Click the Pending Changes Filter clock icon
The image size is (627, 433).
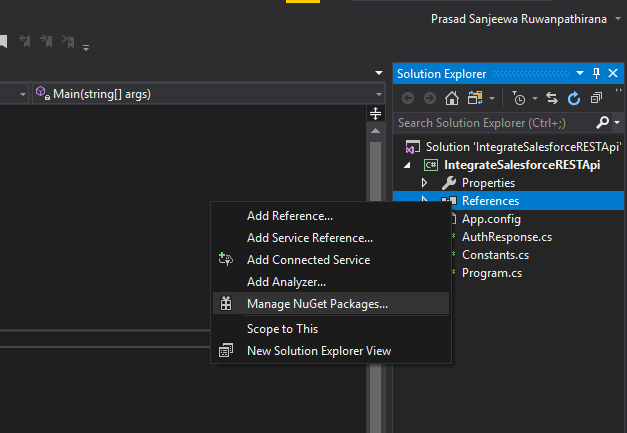[518, 98]
